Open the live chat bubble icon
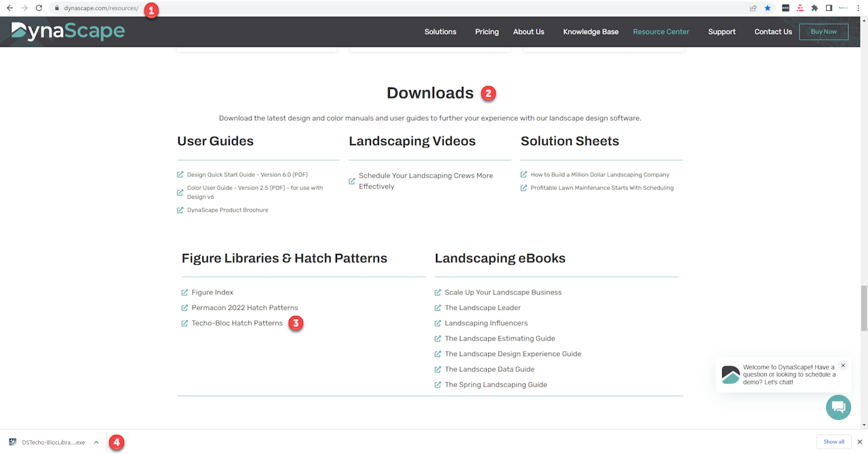The height and width of the screenshot is (454, 868). 838,407
